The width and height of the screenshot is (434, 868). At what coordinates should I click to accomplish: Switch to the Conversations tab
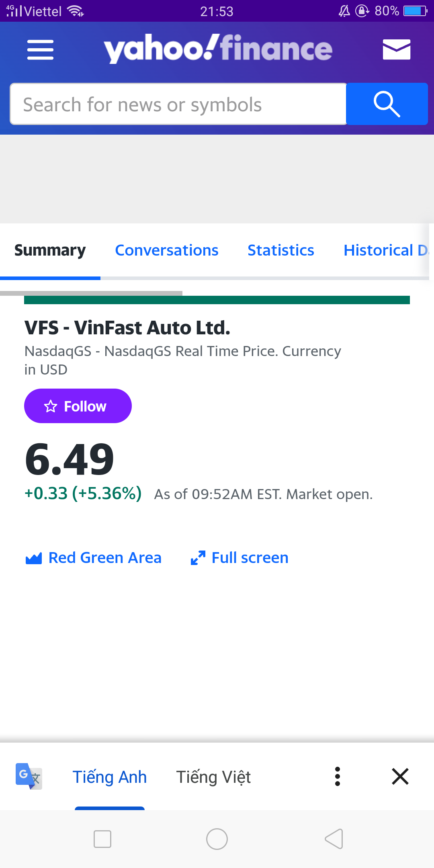click(167, 250)
